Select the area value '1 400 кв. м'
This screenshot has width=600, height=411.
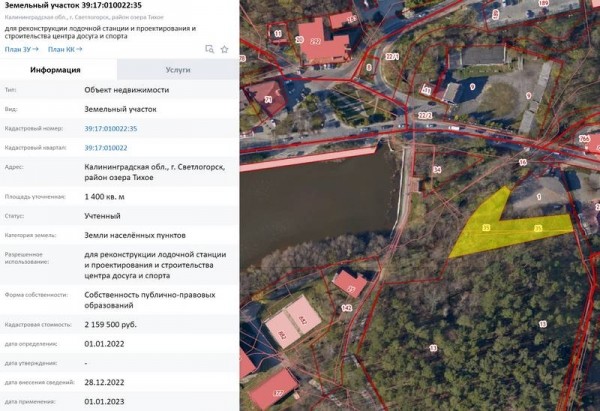click(104, 197)
